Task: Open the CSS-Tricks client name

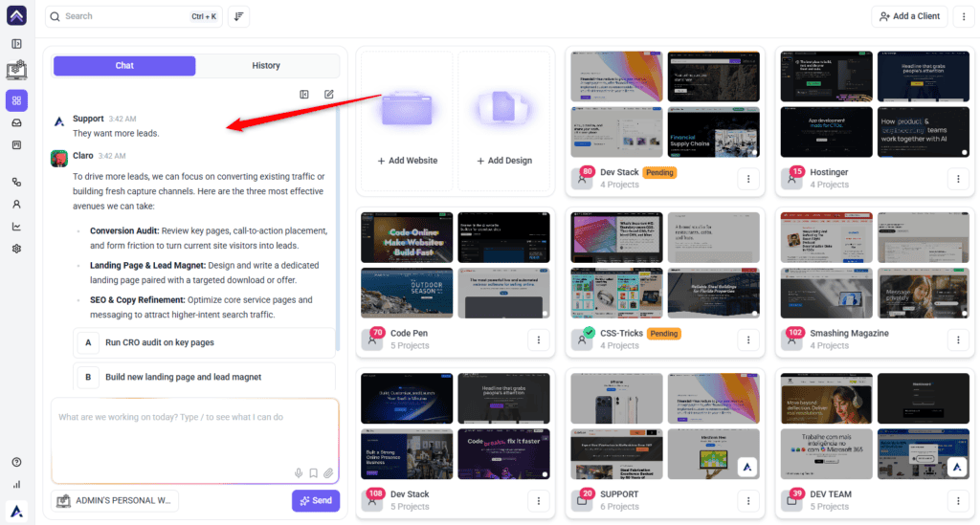Action: pos(621,334)
